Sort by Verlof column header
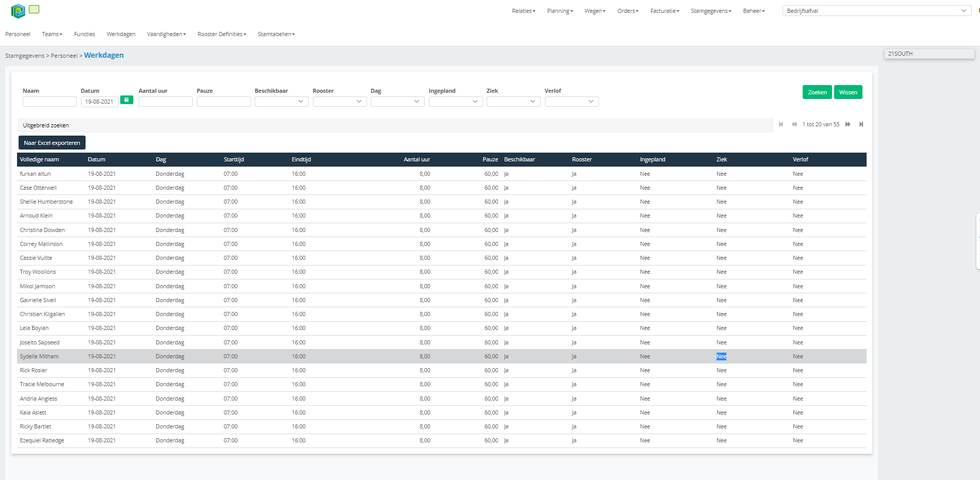Screen dimensions: 980x480 click(x=800, y=159)
